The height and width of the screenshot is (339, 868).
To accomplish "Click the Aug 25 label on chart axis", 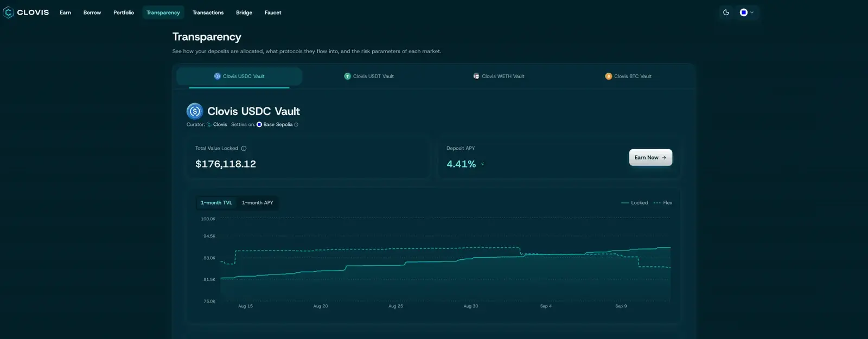I will (x=395, y=306).
